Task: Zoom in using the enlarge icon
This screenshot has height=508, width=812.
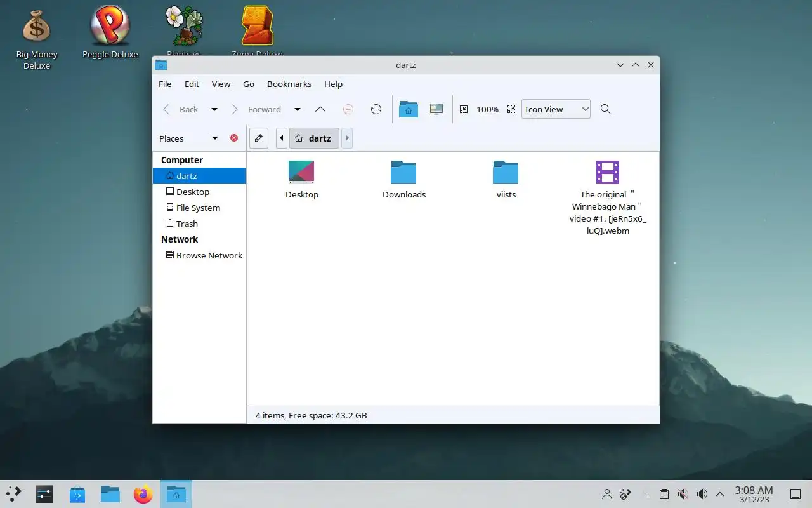Action: pos(511,109)
